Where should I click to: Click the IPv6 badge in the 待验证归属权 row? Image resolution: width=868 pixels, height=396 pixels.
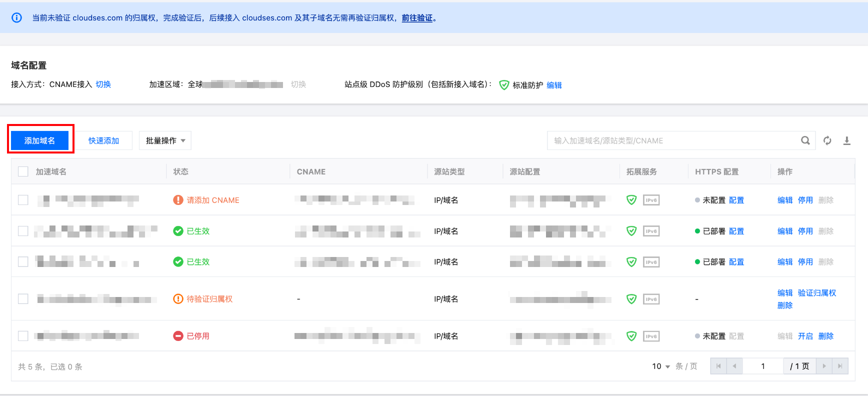click(x=651, y=299)
